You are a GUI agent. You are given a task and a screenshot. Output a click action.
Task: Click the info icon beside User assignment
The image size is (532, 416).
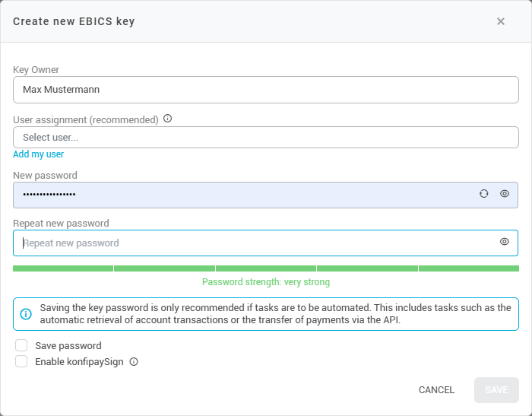tap(168, 119)
